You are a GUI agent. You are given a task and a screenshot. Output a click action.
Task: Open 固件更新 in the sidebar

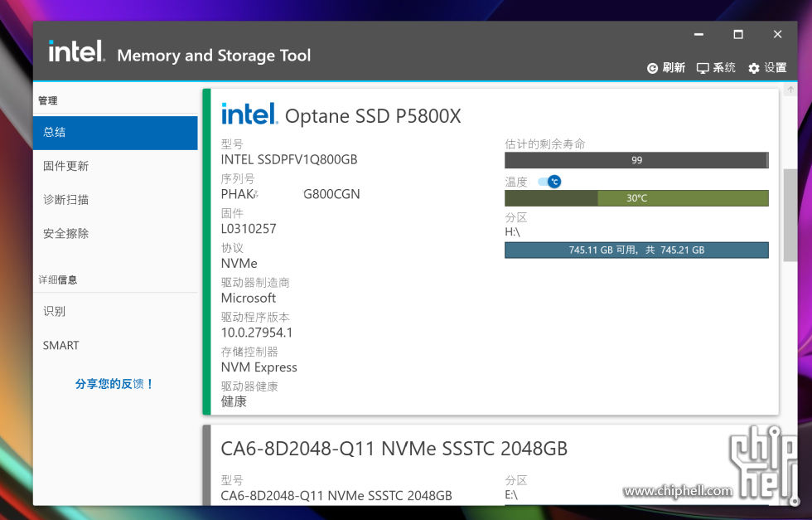115,166
